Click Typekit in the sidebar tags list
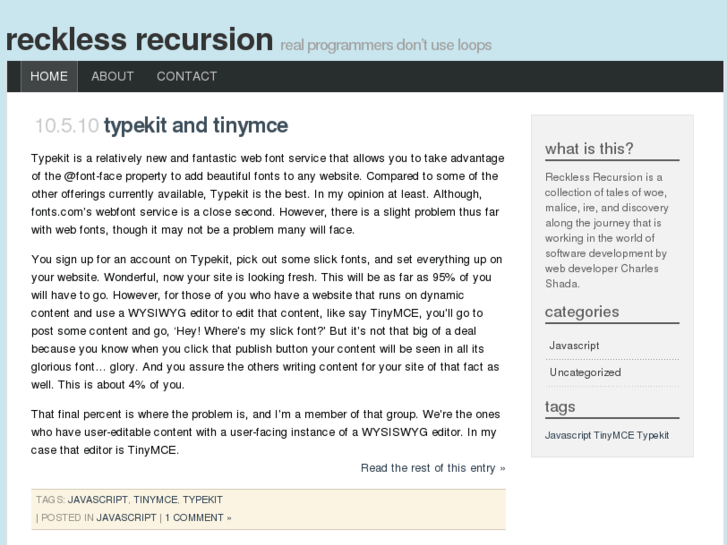 [653, 435]
